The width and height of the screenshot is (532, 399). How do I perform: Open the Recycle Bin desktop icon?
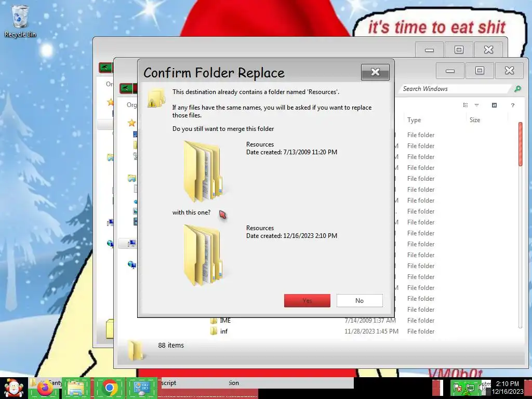tap(20, 21)
